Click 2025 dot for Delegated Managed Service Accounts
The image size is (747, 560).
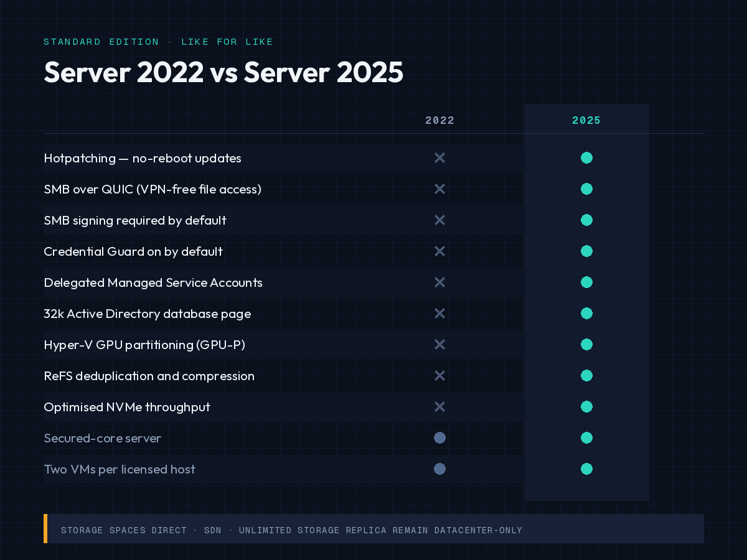click(x=586, y=282)
